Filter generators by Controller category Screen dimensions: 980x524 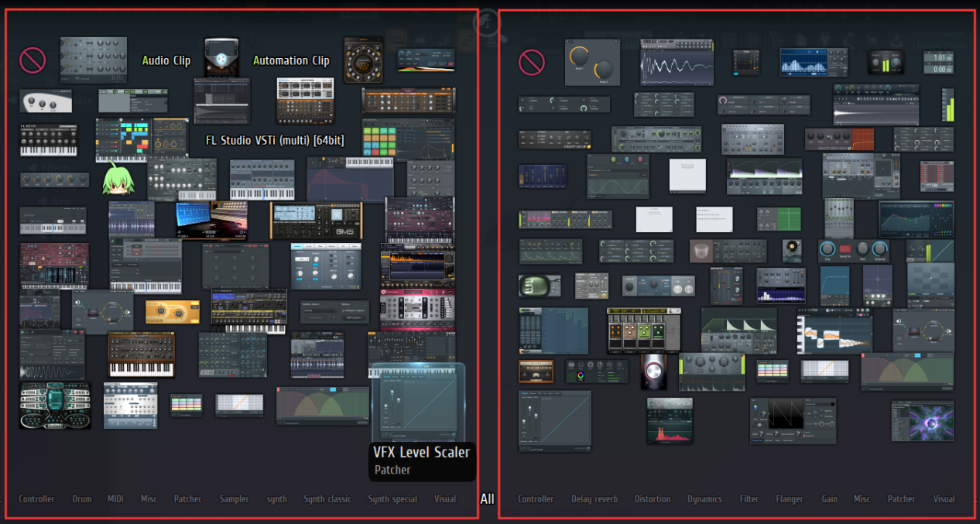pyautogui.click(x=37, y=499)
